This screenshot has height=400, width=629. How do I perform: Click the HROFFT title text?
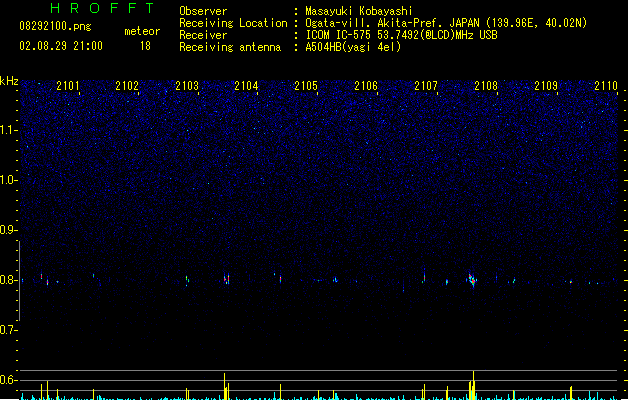click(x=102, y=8)
